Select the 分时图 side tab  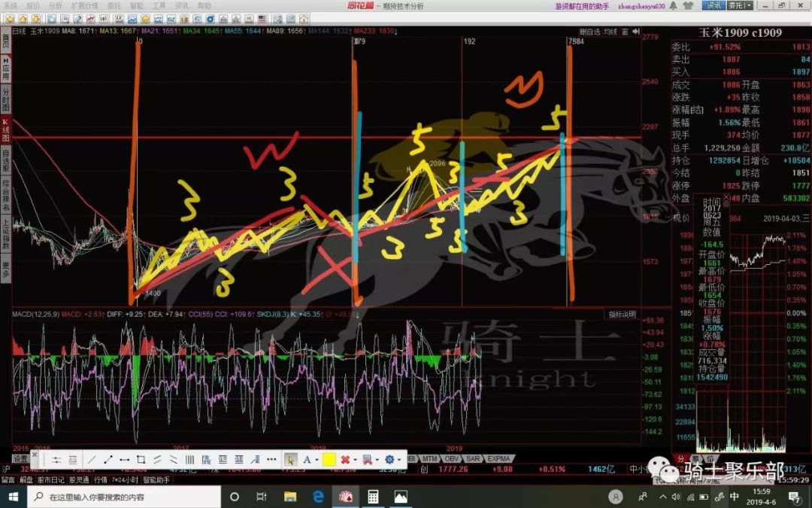tap(6, 99)
